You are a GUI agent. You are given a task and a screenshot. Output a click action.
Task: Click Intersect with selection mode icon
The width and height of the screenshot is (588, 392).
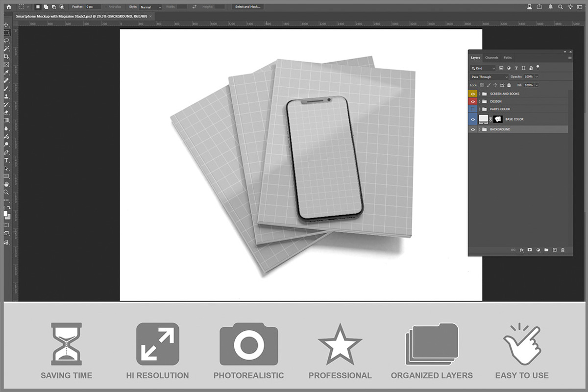click(61, 7)
